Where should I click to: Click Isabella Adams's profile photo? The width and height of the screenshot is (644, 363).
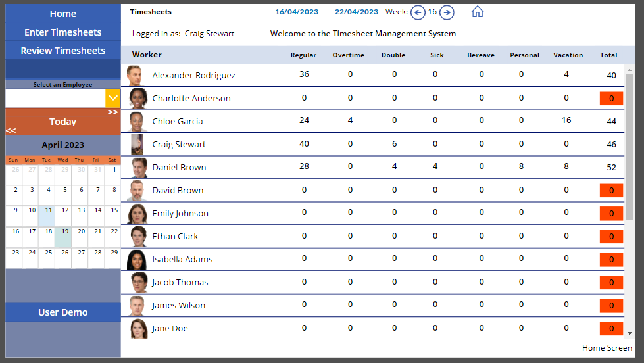coord(137,260)
